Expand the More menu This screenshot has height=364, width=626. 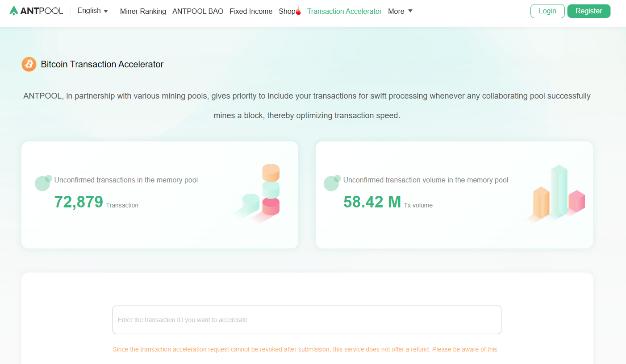pyautogui.click(x=400, y=12)
